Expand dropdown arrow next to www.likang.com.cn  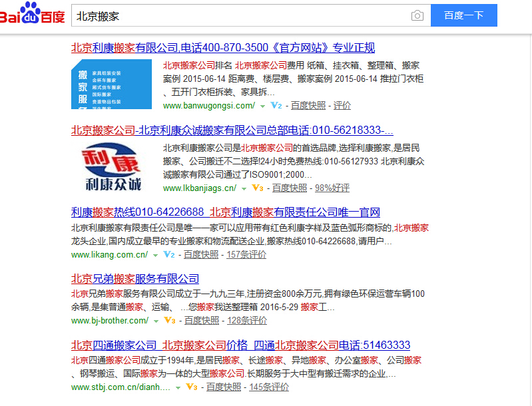(x=155, y=255)
